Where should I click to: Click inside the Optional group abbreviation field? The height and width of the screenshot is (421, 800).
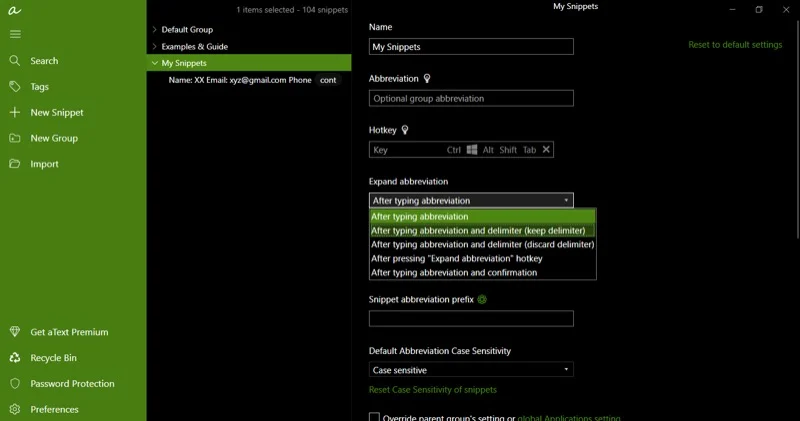pos(471,99)
